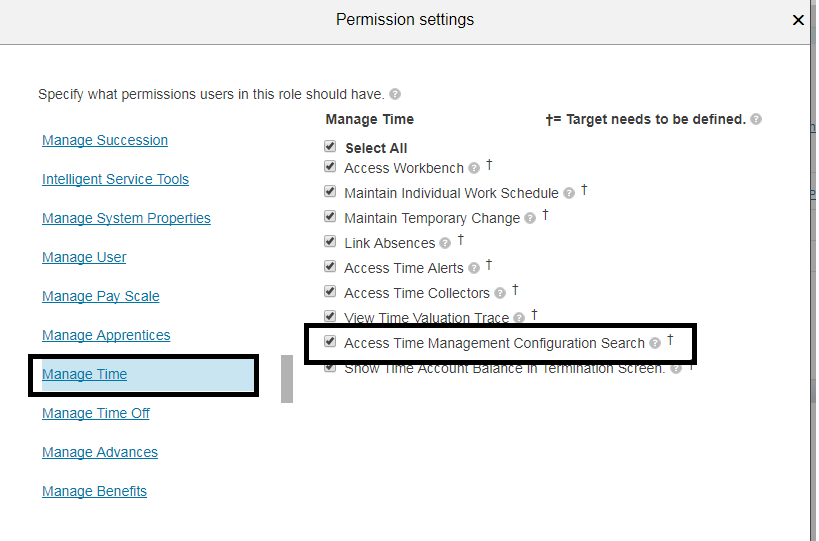Go to Manage Pay Scale permissions
This screenshot has width=819, height=541.
tap(101, 296)
